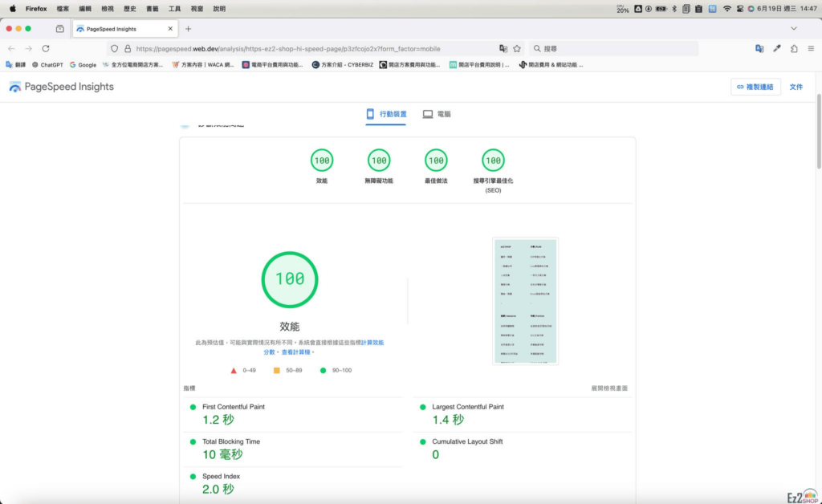Click the large 100 performance score circle
Screen dimensions: 822x504
[289, 279]
